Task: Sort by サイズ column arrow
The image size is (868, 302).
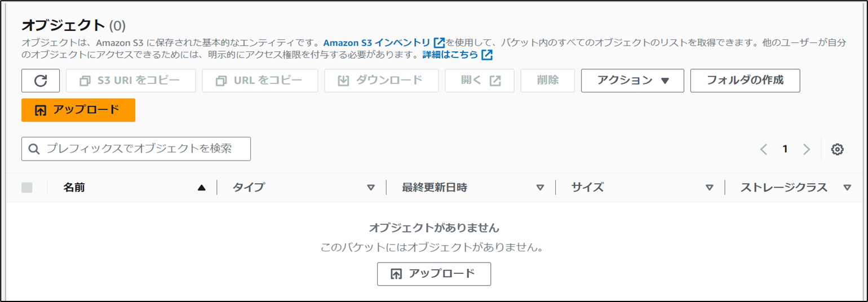Action: pos(710,188)
